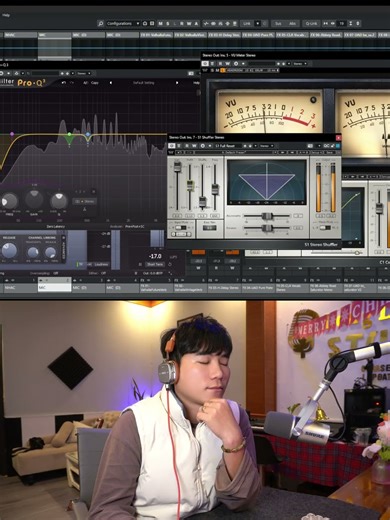Click R read automation in S1 Shuffler header
The image size is (390, 520).
click(x=187, y=146)
